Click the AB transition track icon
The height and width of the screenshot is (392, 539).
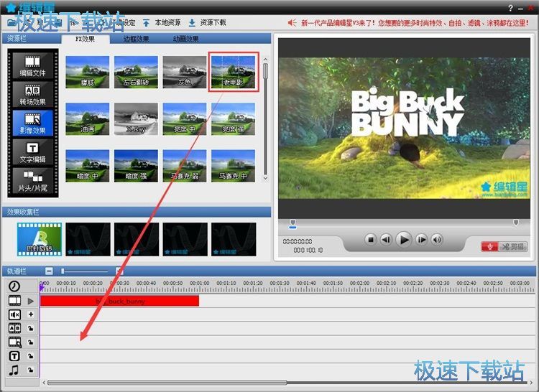(x=14, y=328)
